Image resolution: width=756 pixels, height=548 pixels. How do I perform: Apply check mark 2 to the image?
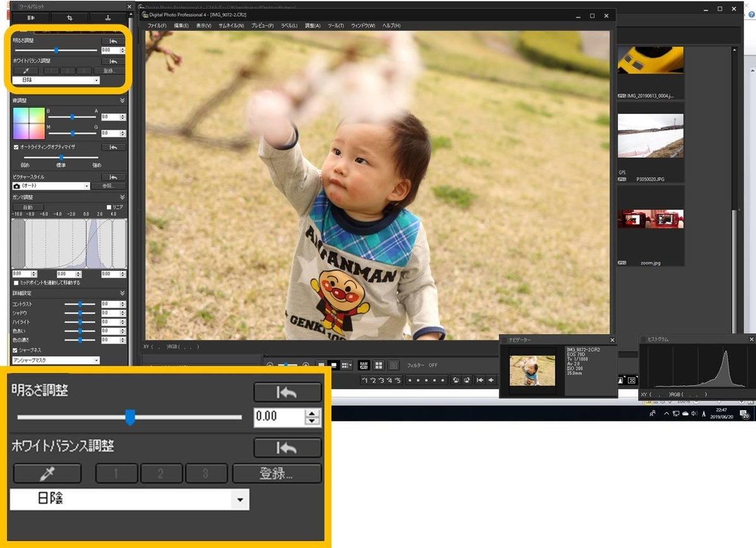pyautogui.click(x=373, y=380)
